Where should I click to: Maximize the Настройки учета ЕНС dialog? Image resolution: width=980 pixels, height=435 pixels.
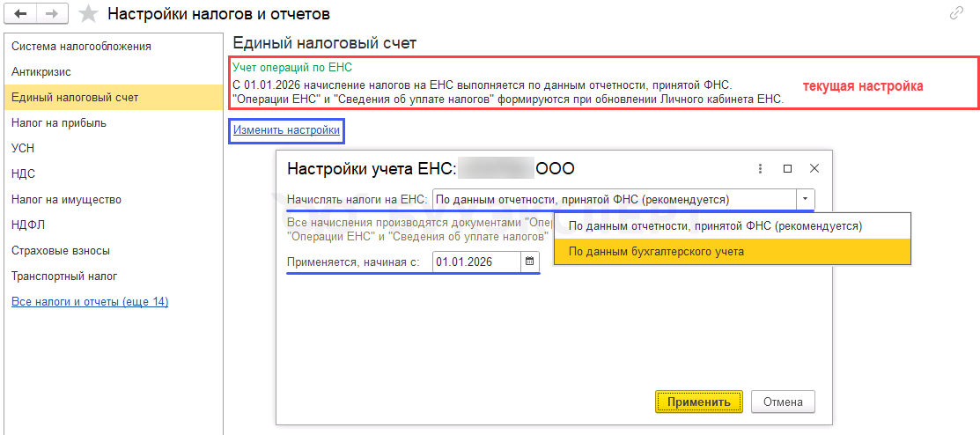(787, 169)
